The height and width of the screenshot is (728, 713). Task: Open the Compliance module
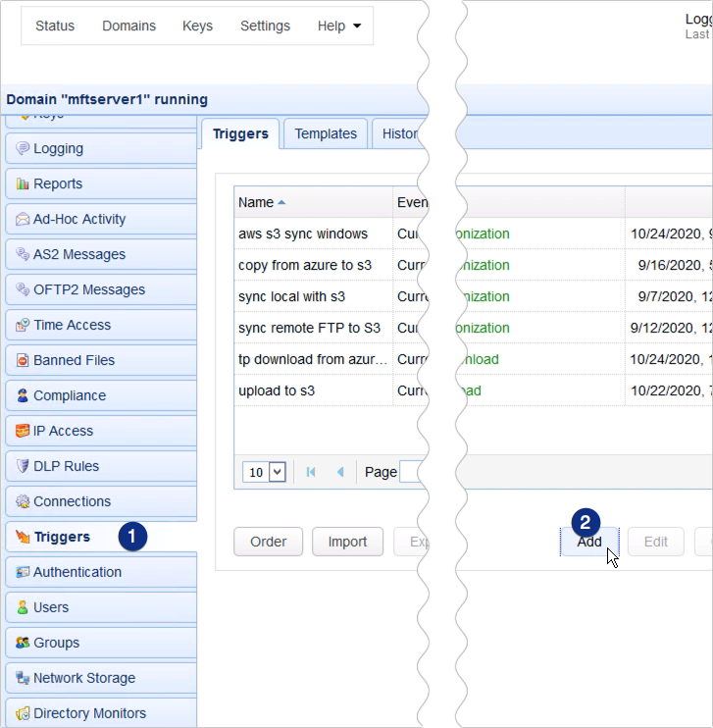point(101,395)
